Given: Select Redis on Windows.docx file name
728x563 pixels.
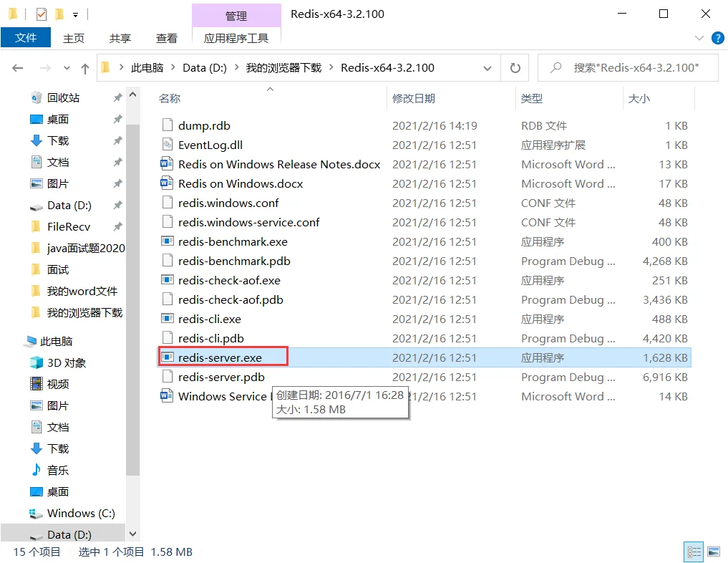Looking at the screenshot, I should (241, 183).
